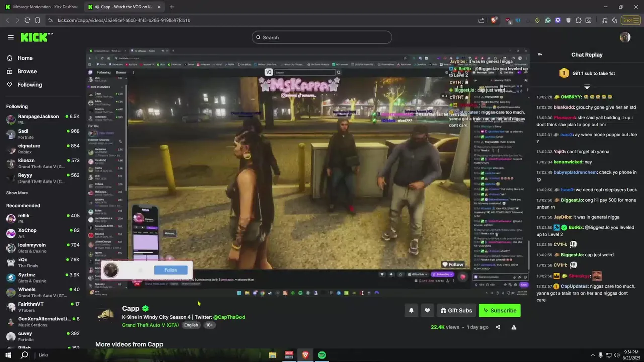644x362 pixels.
Task: Click the taskbar search magnifier icon
Action: point(24,355)
